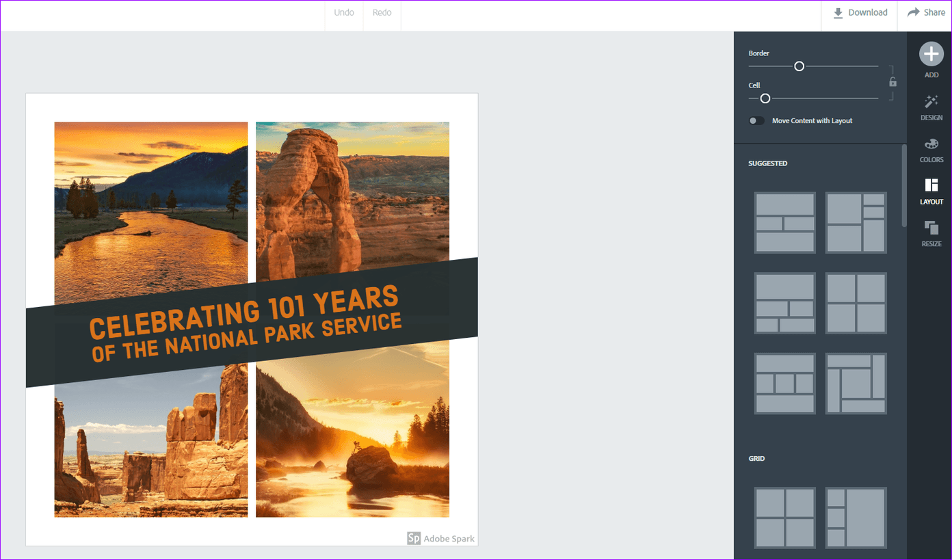Click the Download arrow icon
This screenshot has width=952, height=560.
point(838,13)
